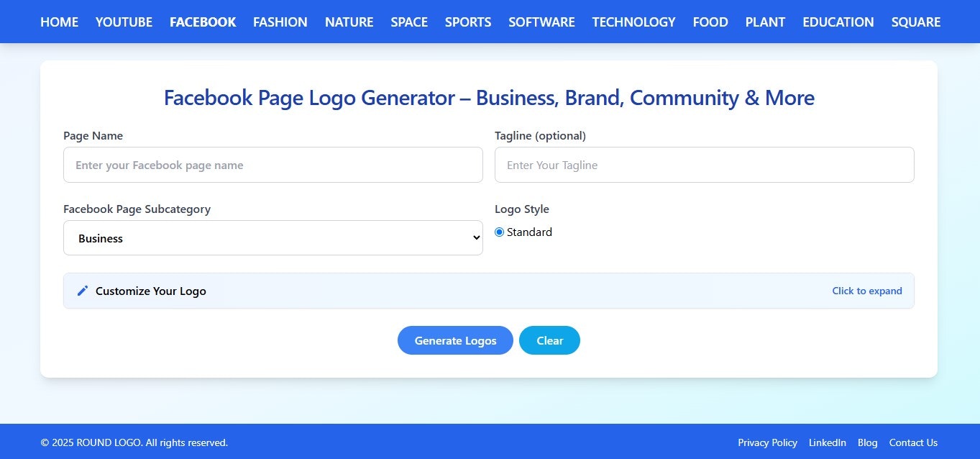
Task: Select the Standard logo style radio button
Action: [500, 232]
